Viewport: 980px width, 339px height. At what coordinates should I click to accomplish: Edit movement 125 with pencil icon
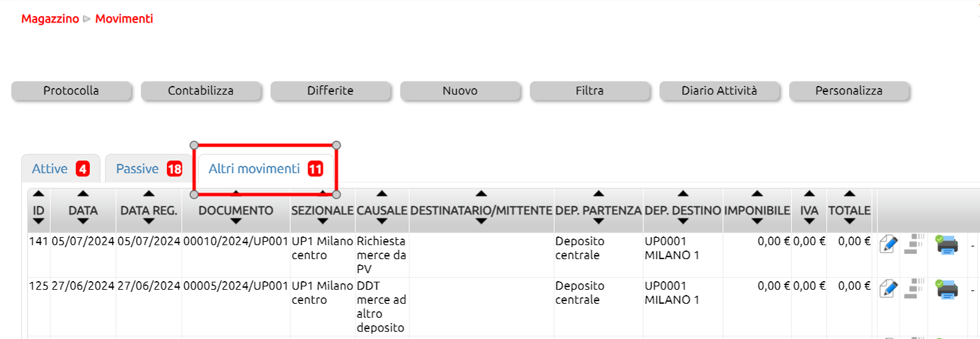pyautogui.click(x=888, y=289)
